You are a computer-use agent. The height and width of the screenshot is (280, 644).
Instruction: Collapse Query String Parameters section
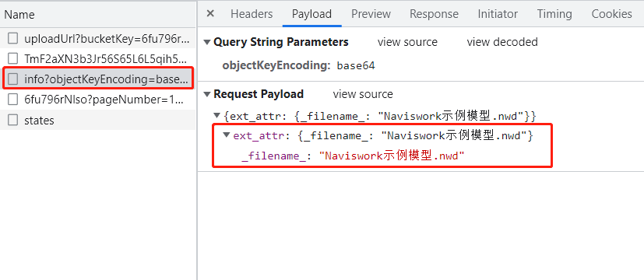(x=207, y=42)
